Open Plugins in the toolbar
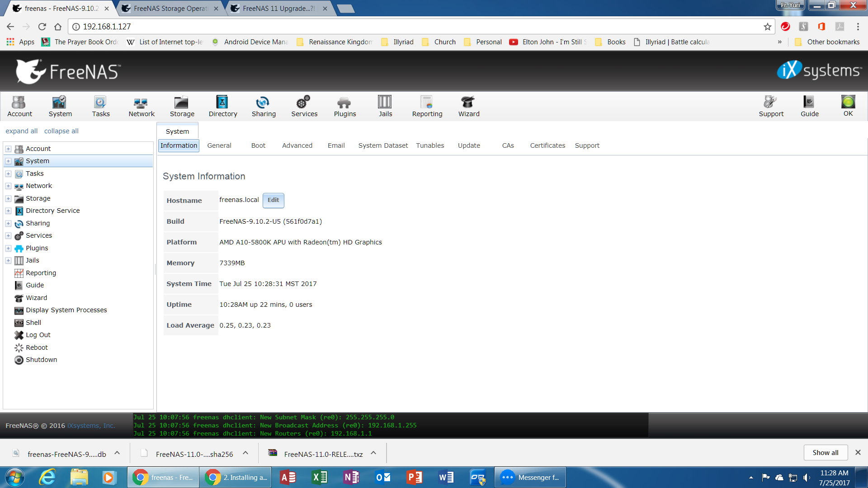 [x=345, y=107]
